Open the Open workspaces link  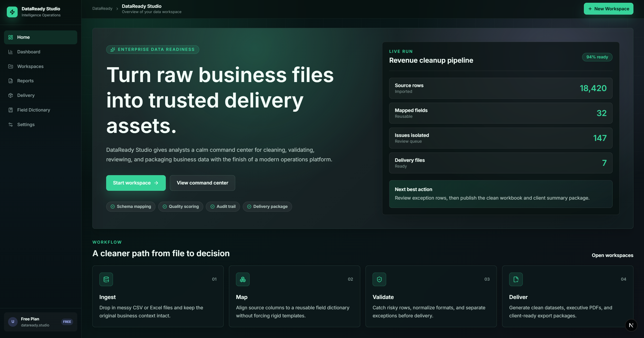click(x=613, y=255)
